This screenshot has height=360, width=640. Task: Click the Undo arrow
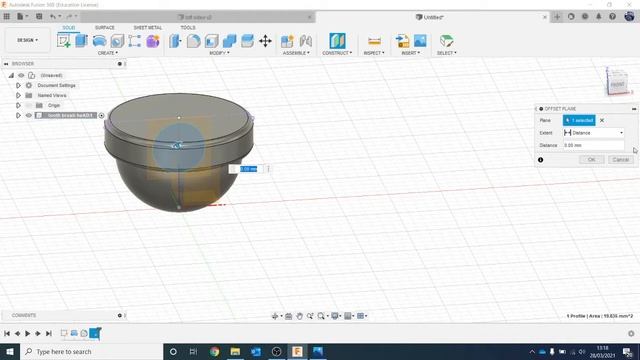point(53,16)
